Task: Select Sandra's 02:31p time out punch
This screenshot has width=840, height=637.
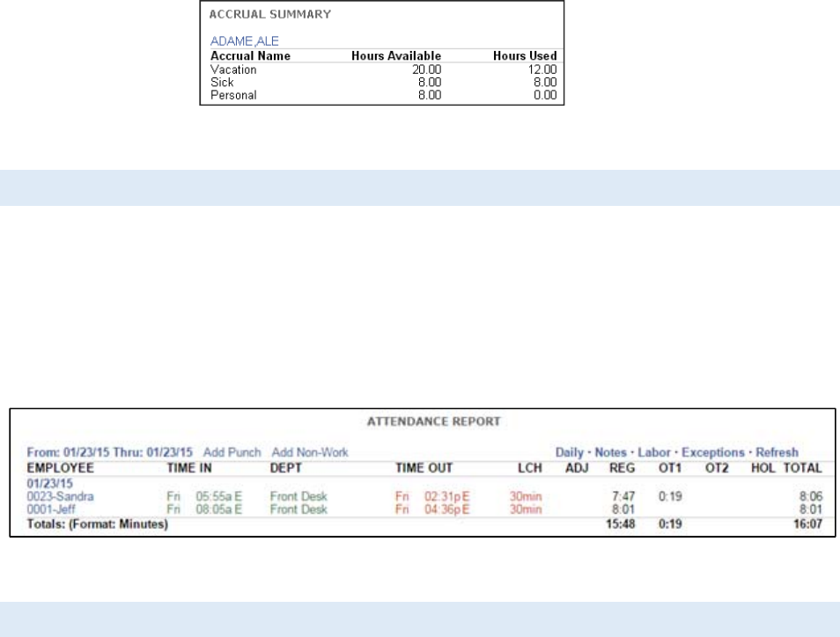Action: 446,496
